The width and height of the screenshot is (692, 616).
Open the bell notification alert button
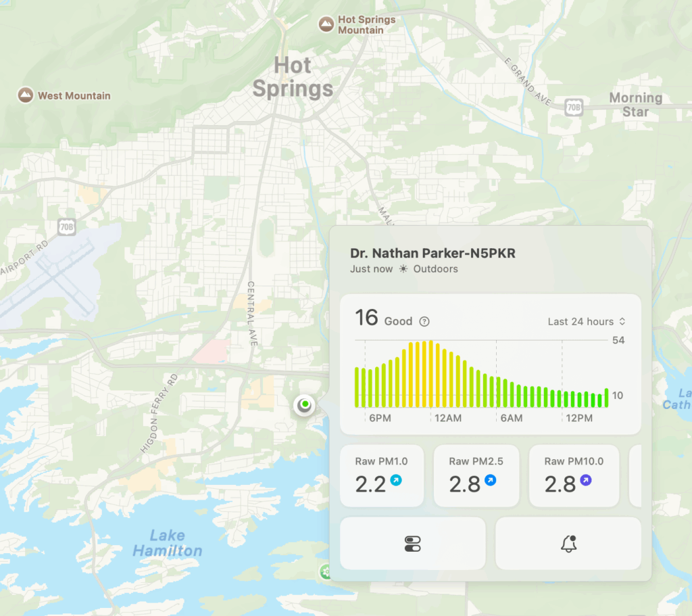[x=568, y=544]
